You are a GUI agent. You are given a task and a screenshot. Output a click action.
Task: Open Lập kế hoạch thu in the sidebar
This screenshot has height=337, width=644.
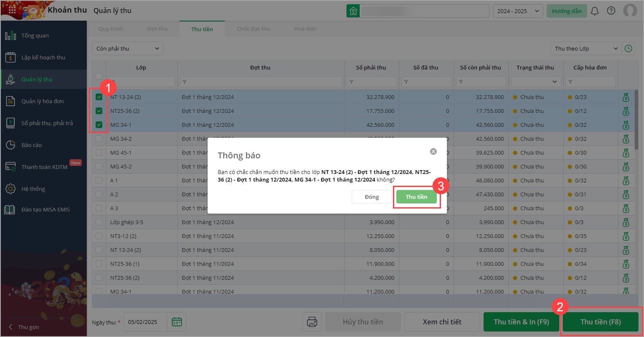[x=43, y=58]
